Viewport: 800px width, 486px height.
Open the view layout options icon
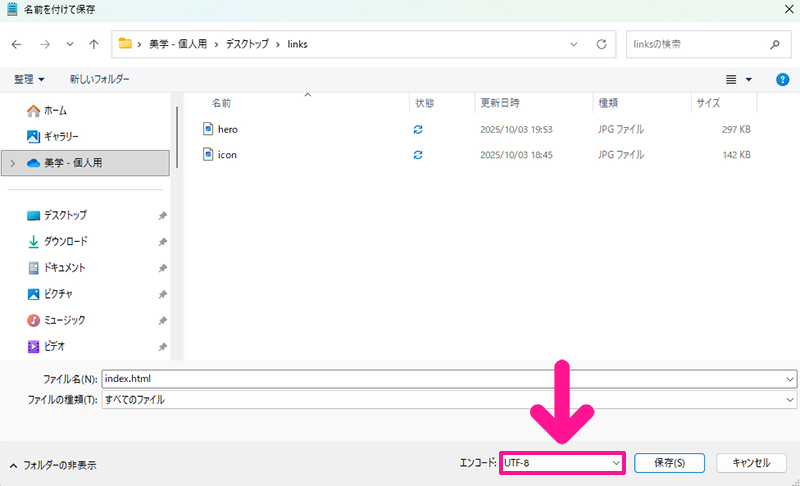point(738,79)
